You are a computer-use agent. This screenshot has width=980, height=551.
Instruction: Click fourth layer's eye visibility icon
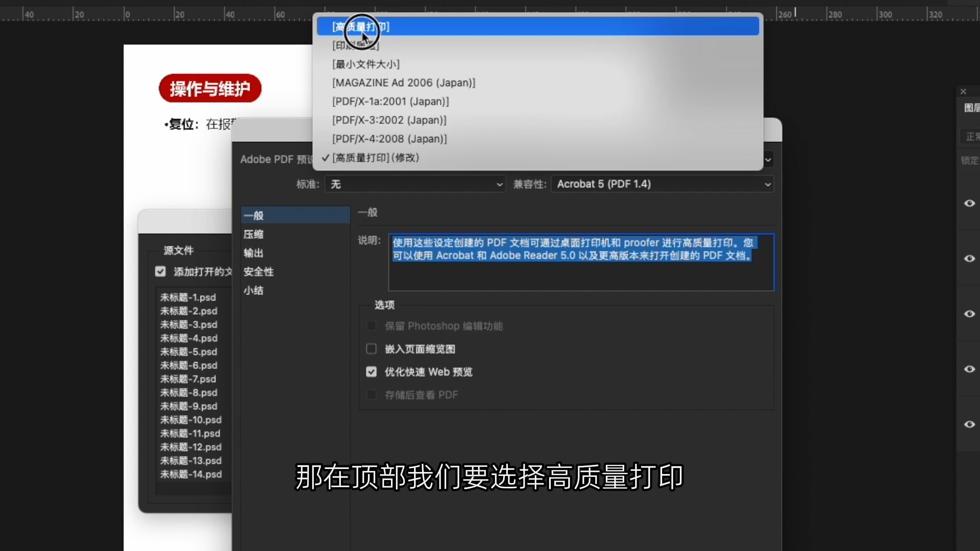click(969, 369)
